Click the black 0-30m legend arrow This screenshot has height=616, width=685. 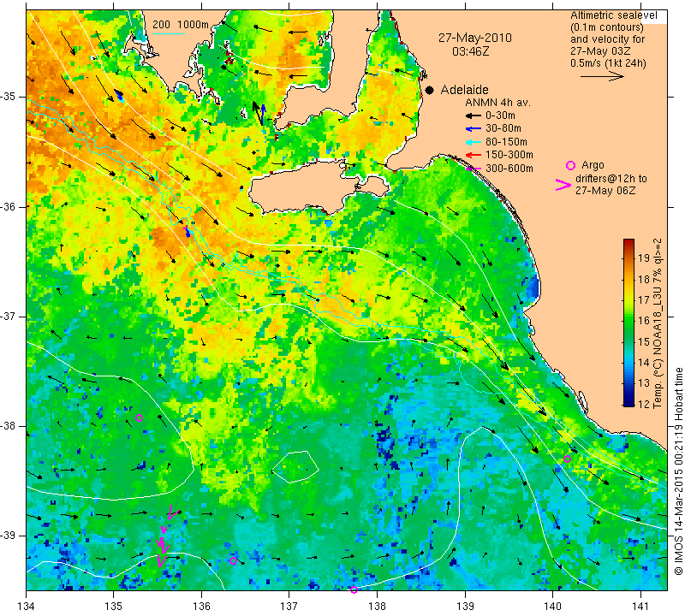473,115
